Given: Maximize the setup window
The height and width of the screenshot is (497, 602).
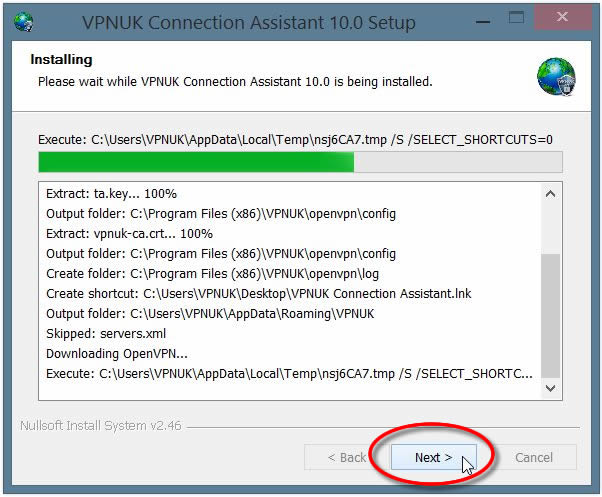Looking at the screenshot, I should click(516, 18).
